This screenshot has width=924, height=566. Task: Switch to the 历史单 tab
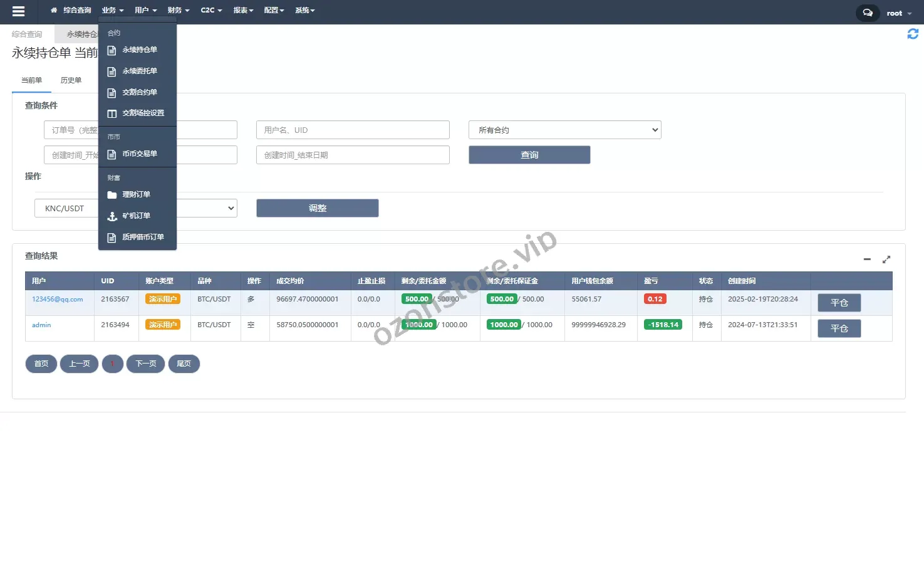click(71, 80)
